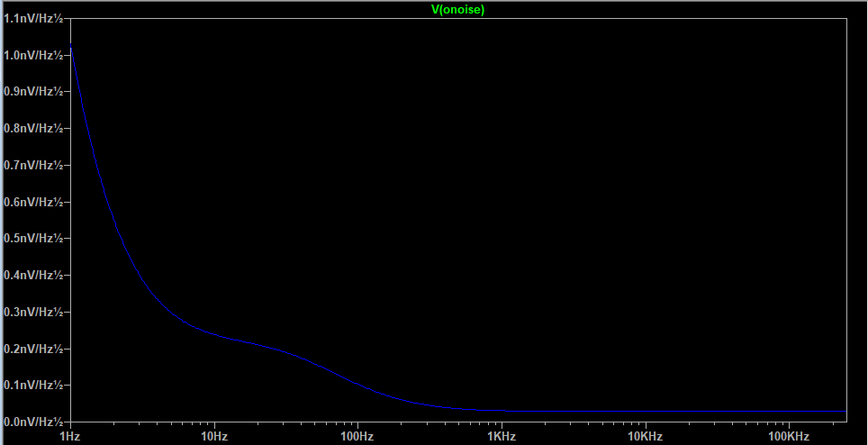
Task: Click the 0.6nV/Hz½ axis label
Action: point(33,202)
